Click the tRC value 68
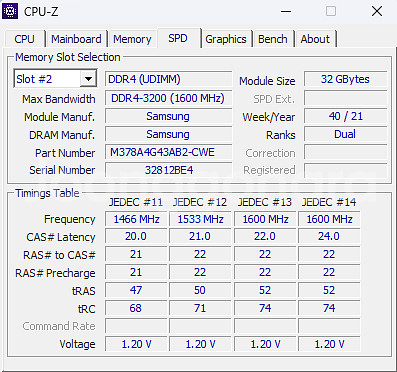 tap(136, 308)
